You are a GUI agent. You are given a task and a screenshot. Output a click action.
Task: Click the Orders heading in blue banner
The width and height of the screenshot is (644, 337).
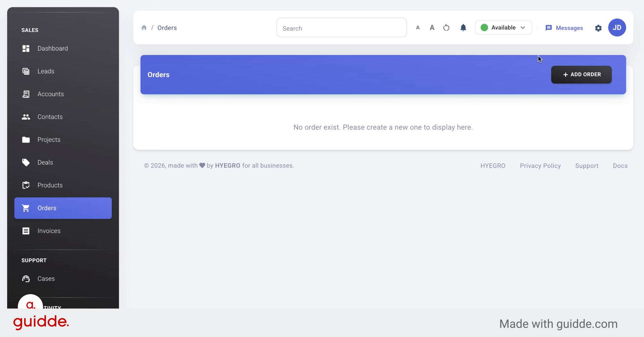pos(159,75)
